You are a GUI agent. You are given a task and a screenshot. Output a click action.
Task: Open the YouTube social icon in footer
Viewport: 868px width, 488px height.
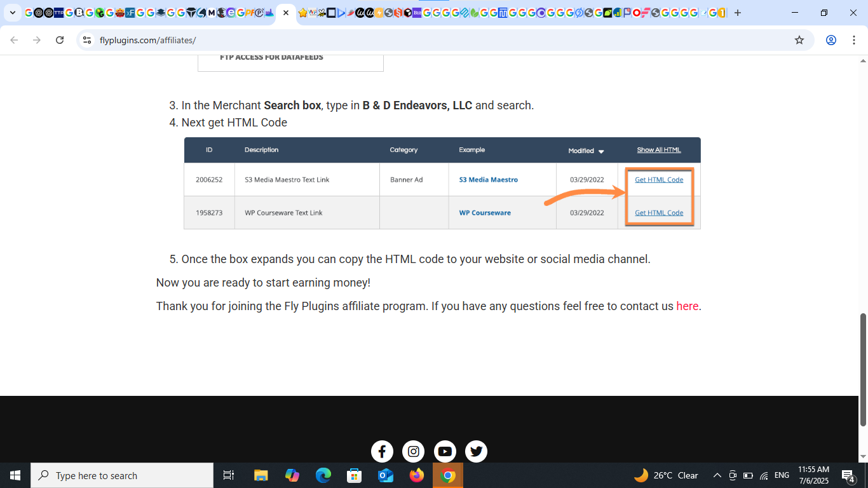(445, 451)
